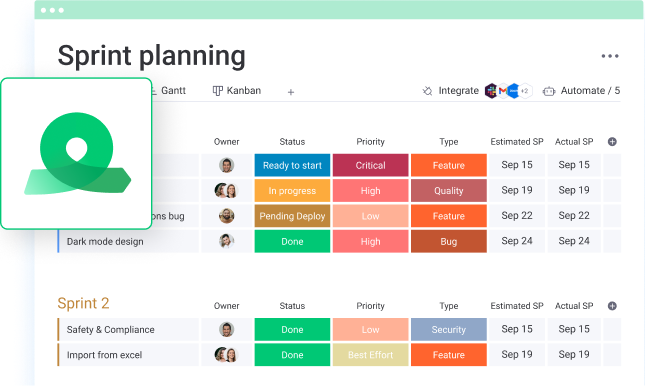Click owner avatars on Import from excel

click(226, 355)
